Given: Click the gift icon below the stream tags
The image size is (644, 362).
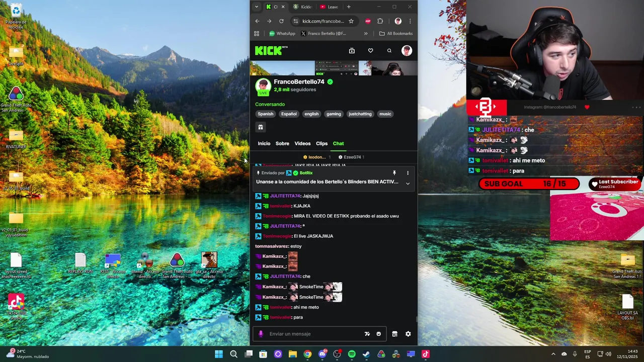Looking at the screenshot, I should pos(261,127).
